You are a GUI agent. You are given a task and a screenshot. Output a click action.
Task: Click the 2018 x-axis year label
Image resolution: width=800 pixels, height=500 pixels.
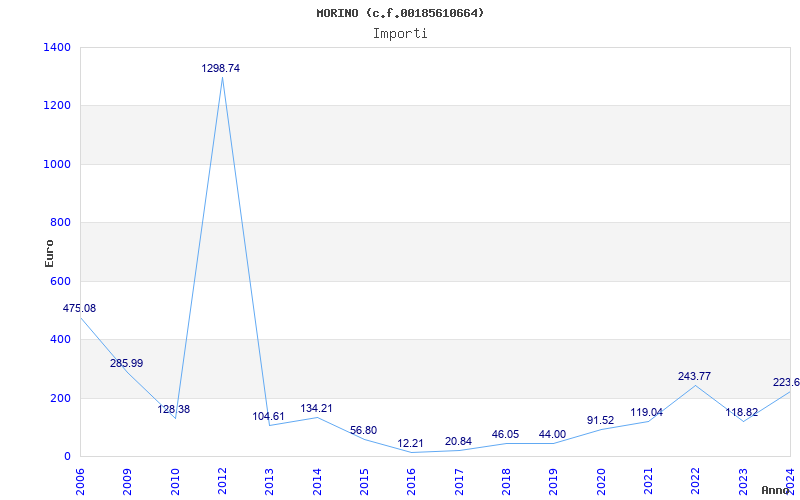(x=506, y=482)
